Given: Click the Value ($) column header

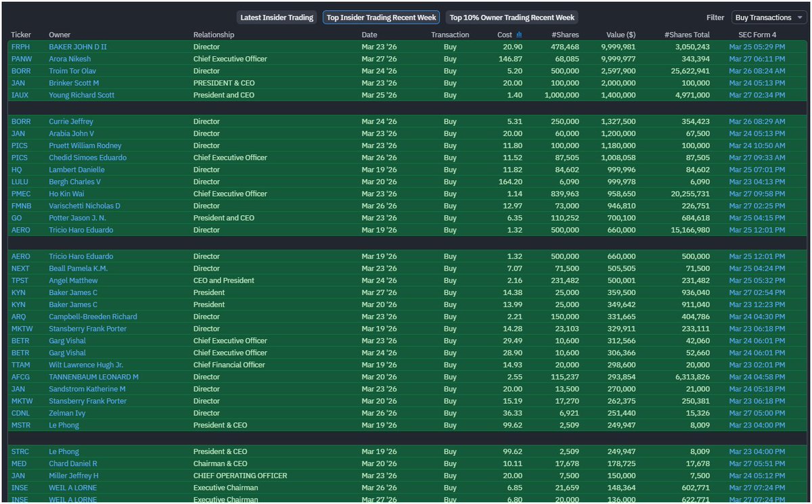Looking at the screenshot, I should coord(621,35).
